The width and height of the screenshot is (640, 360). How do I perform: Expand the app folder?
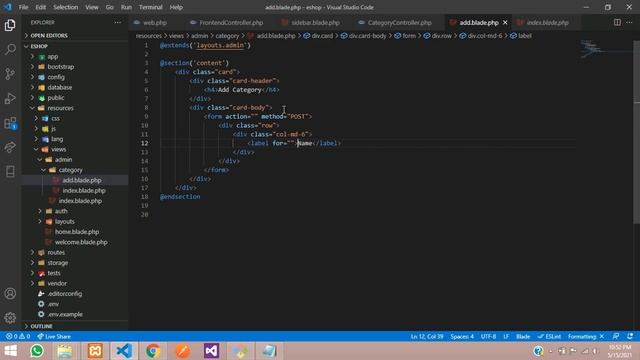[x=53, y=56]
